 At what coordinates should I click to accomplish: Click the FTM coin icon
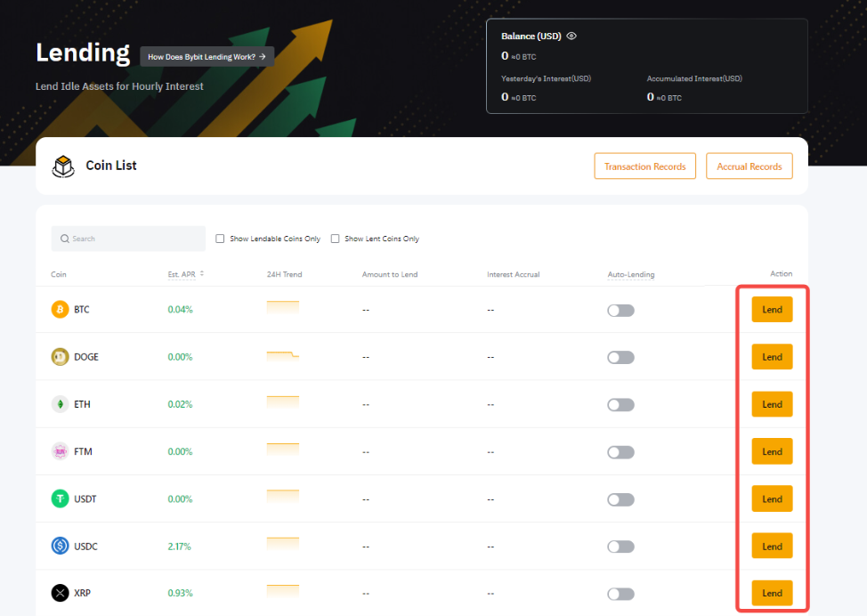click(x=60, y=451)
